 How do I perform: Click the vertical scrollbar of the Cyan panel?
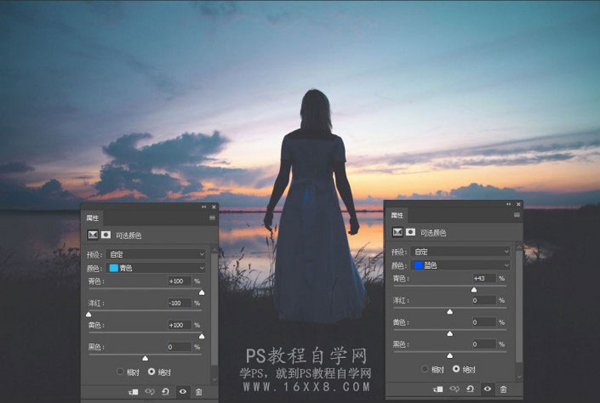tap(214, 309)
